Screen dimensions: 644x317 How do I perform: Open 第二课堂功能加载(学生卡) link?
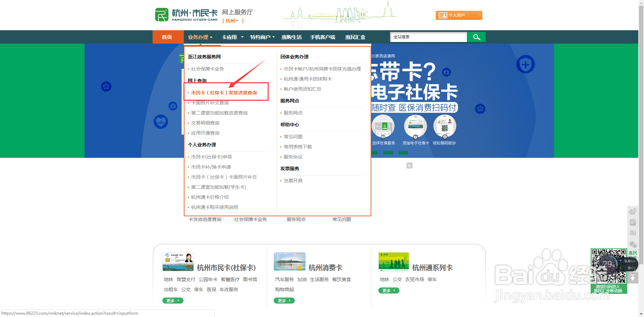pyautogui.click(x=219, y=187)
